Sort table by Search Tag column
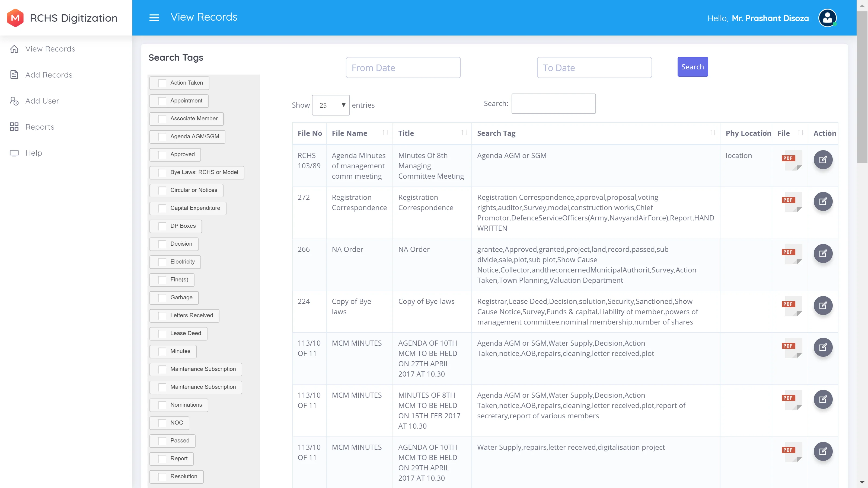Screen dimensions: 868x488 point(596,133)
